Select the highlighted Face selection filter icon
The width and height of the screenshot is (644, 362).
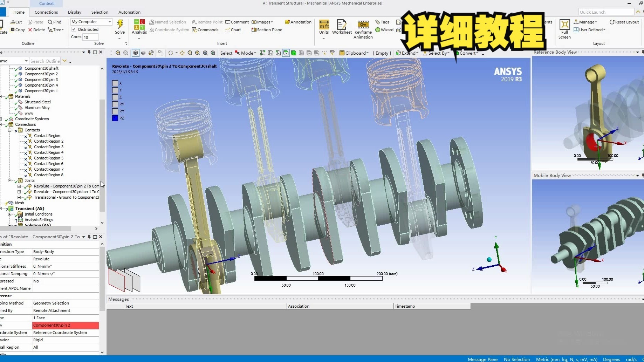[286, 53]
